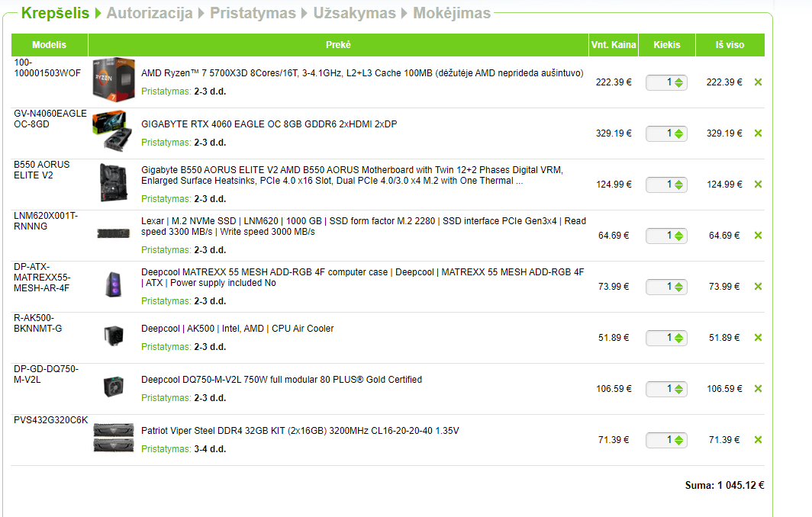Click unit price 222.39 € for Ryzen
The width and height of the screenshot is (812, 517).
coord(614,82)
